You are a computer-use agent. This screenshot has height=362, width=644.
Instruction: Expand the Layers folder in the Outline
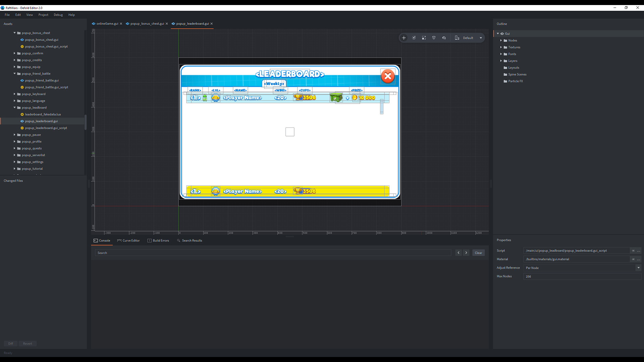click(501, 61)
